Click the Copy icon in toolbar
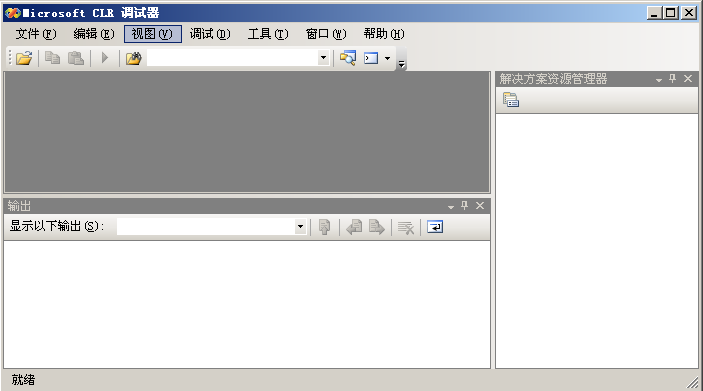Image resolution: width=703 pixels, height=391 pixels. [x=52, y=58]
